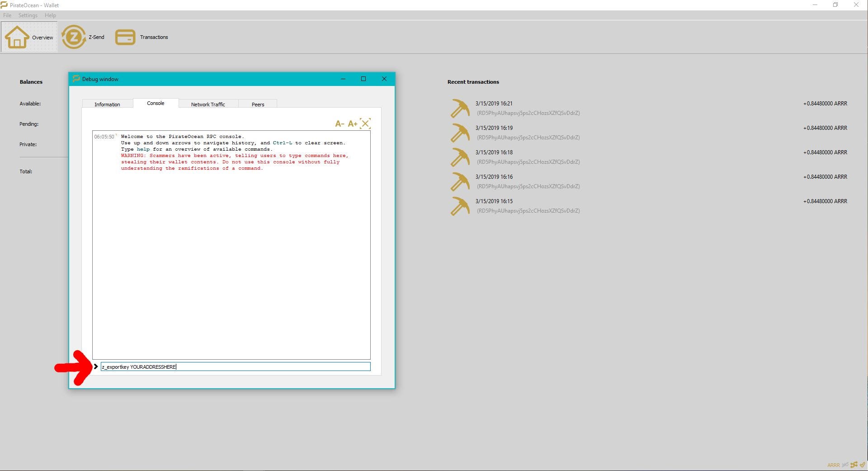Click the Recent transactions heading
The height and width of the screenshot is (471, 868).
[x=473, y=82]
